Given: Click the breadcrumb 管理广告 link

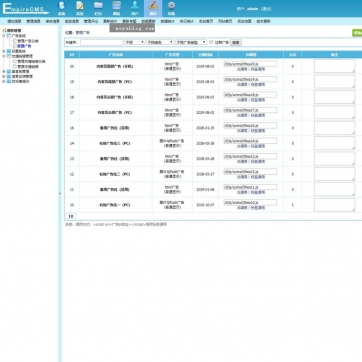Looking at the screenshot, I should 83,33.
